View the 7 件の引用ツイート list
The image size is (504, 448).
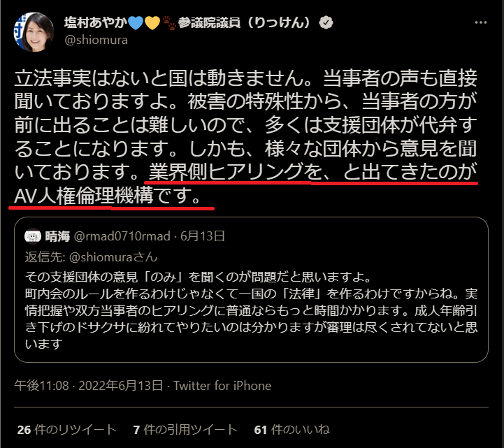click(x=185, y=430)
